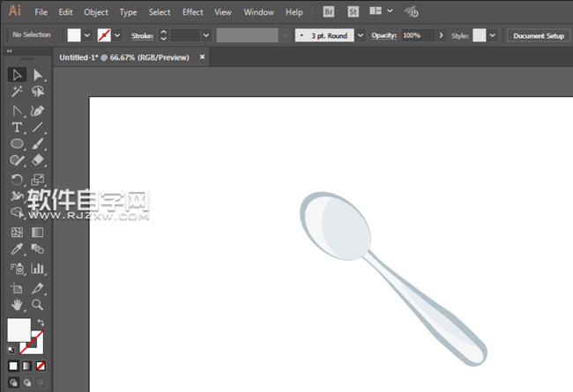Pick the Eyedropper tool
573x392 pixels.
(17, 249)
